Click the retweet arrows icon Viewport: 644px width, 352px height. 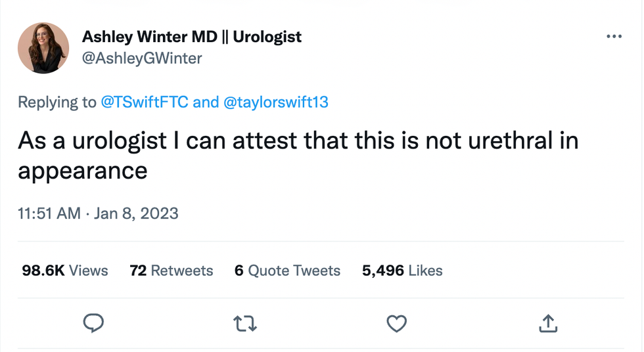(245, 322)
